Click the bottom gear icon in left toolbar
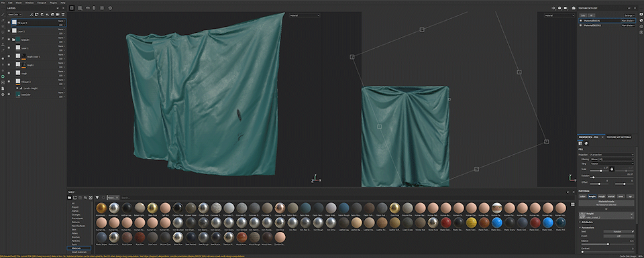Viewport: 644px width, 258px height. pyautogui.click(x=3, y=94)
